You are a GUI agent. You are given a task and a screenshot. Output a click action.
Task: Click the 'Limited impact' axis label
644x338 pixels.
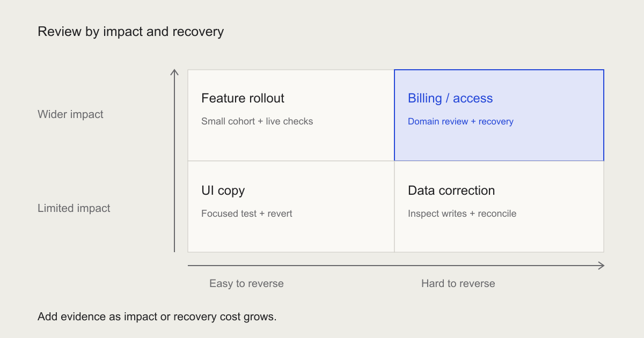point(74,208)
